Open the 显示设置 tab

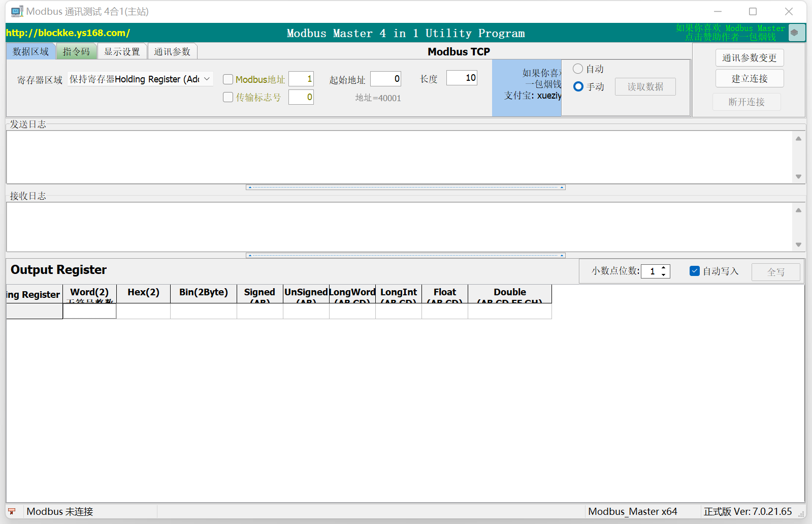click(122, 51)
